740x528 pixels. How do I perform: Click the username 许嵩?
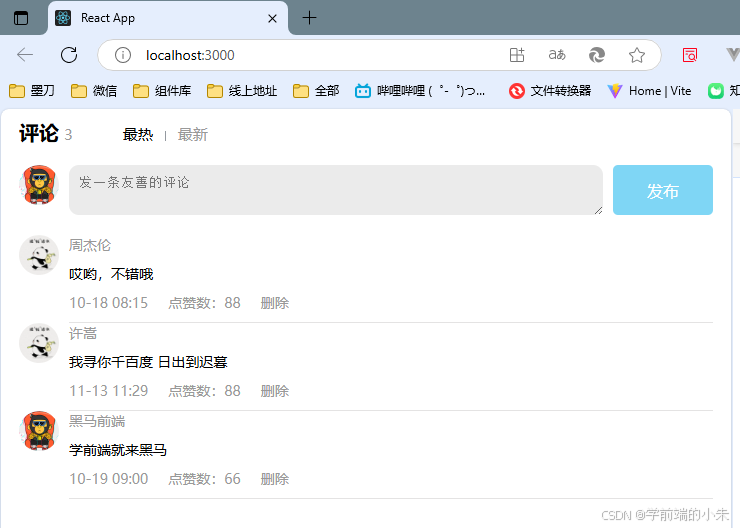pos(83,334)
